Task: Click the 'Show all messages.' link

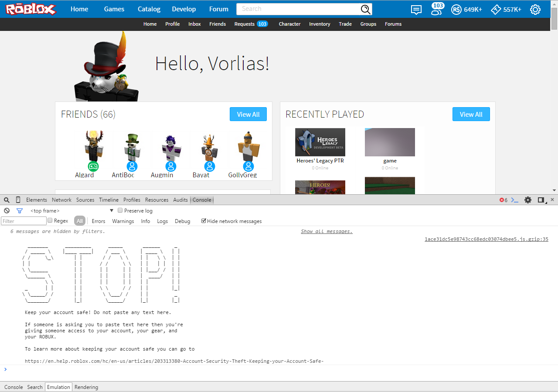Action: [x=327, y=231]
